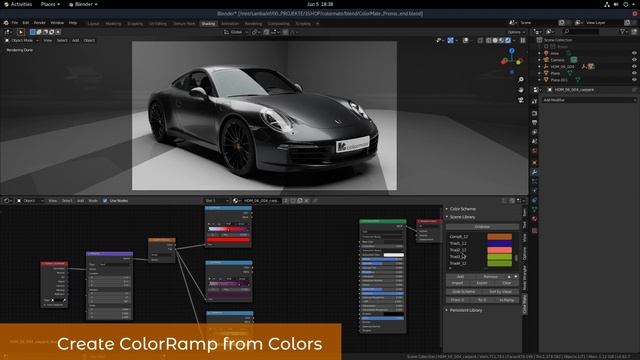The image size is (640, 360).
Task: Click the Clear button in Scene Library
Action: pyautogui.click(x=507, y=283)
